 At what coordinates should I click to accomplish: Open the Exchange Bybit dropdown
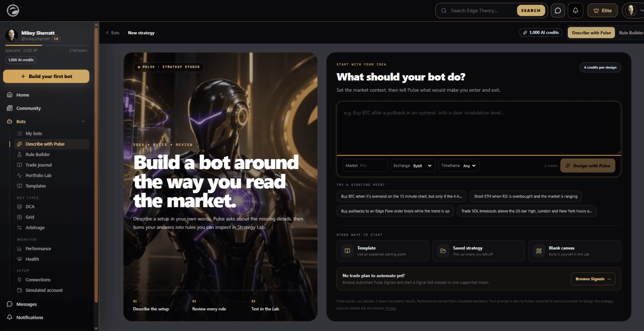pos(413,165)
